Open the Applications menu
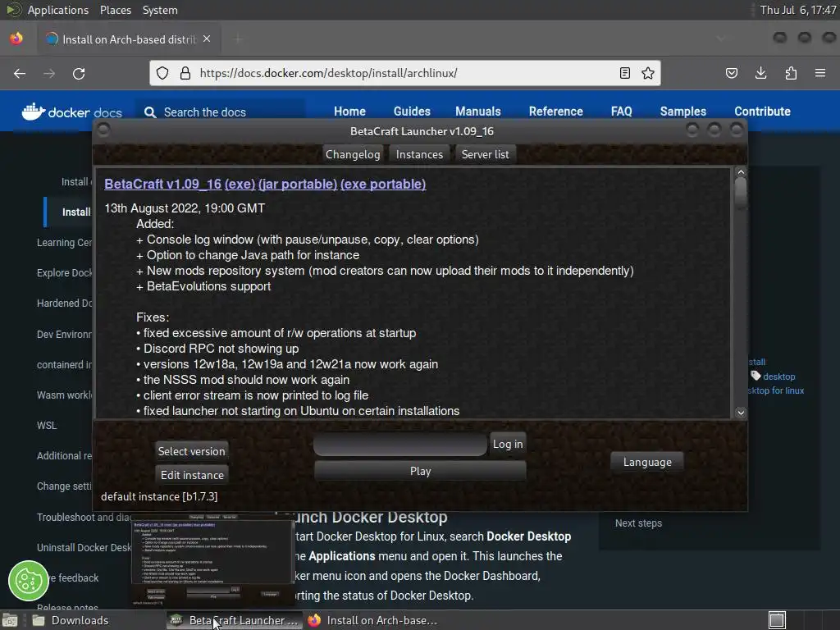Viewport: 840px width, 630px height. point(58,10)
